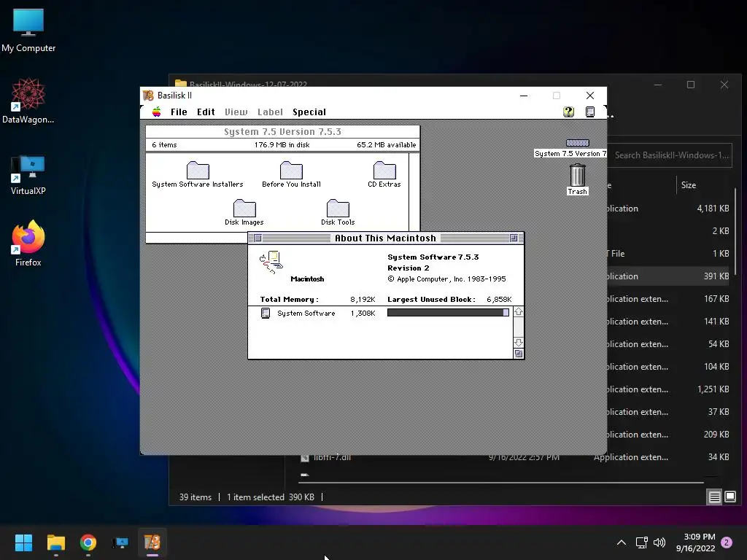Select the 4,181 KB file row in Explorer
This screenshot has width=747, height=560.
[x=670, y=208]
